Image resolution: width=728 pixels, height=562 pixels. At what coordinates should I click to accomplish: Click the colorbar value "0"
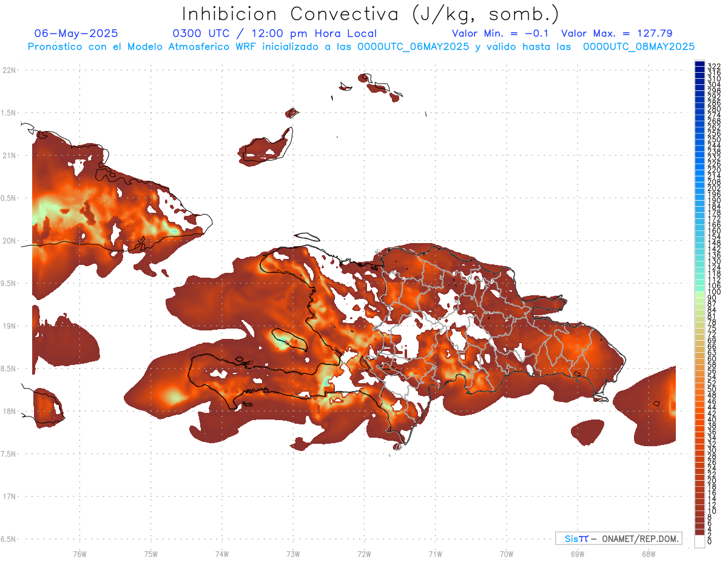tap(709, 541)
